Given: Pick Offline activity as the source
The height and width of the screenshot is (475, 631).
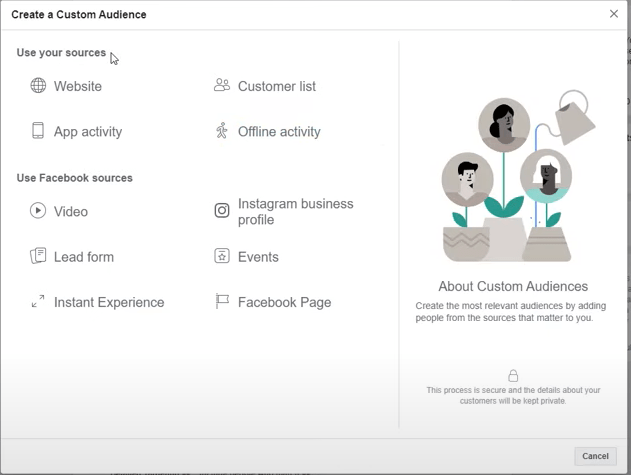Looking at the screenshot, I should tap(279, 132).
